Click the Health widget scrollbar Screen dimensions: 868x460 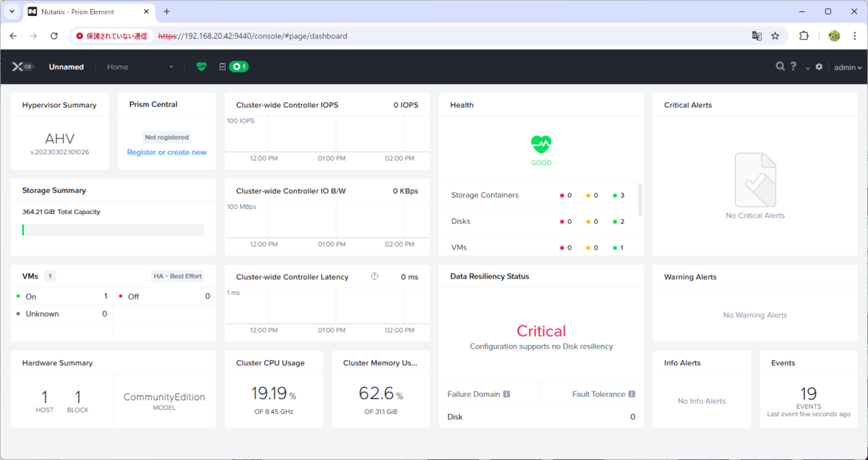639,200
